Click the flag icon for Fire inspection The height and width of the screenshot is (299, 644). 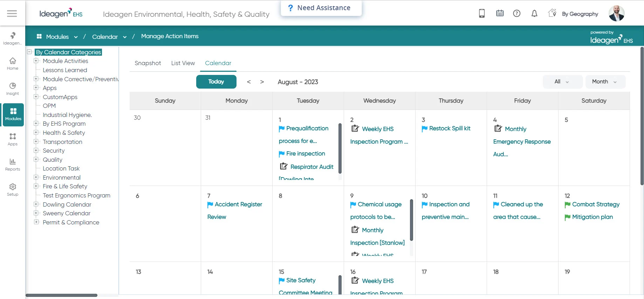point(282,154)
